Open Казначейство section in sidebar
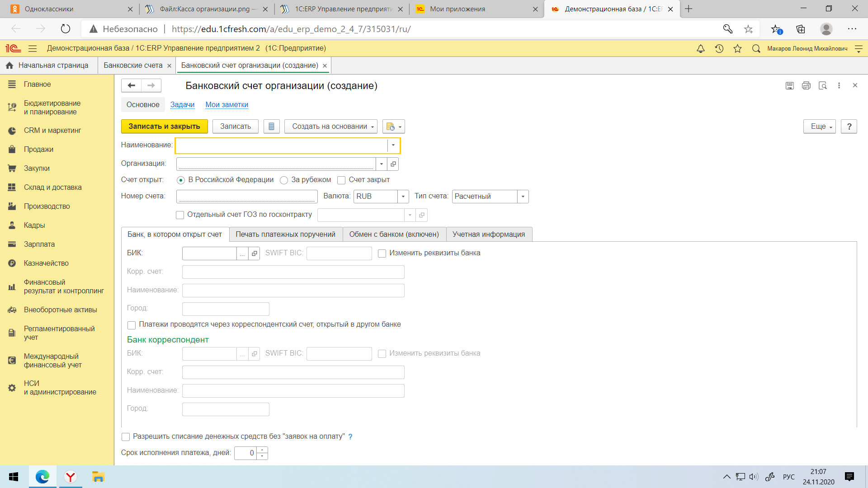The width and height of the screenshot is (868, 488). pyautogui.click(x=46, y=263)
